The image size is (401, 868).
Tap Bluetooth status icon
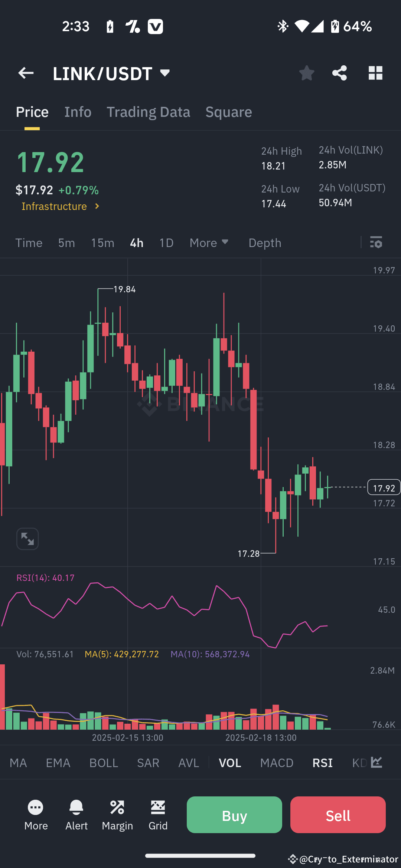pyautogui.click(x=283, y=26)
